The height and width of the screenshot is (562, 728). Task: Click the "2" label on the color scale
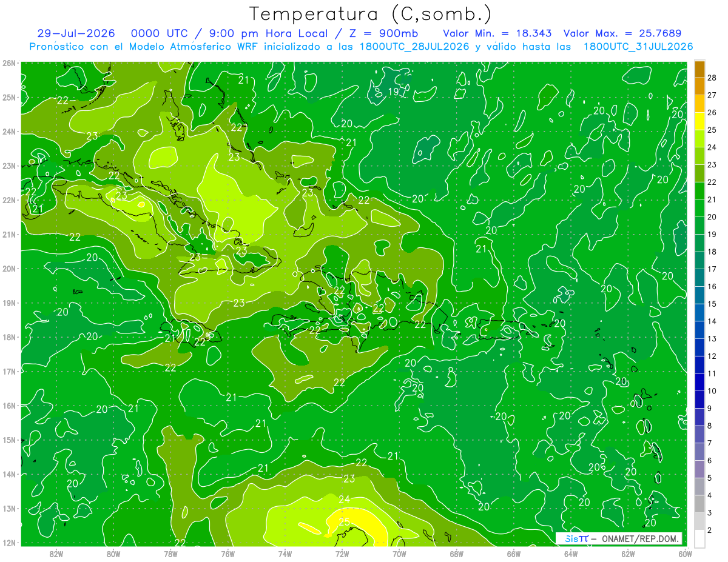click(710, 530)
